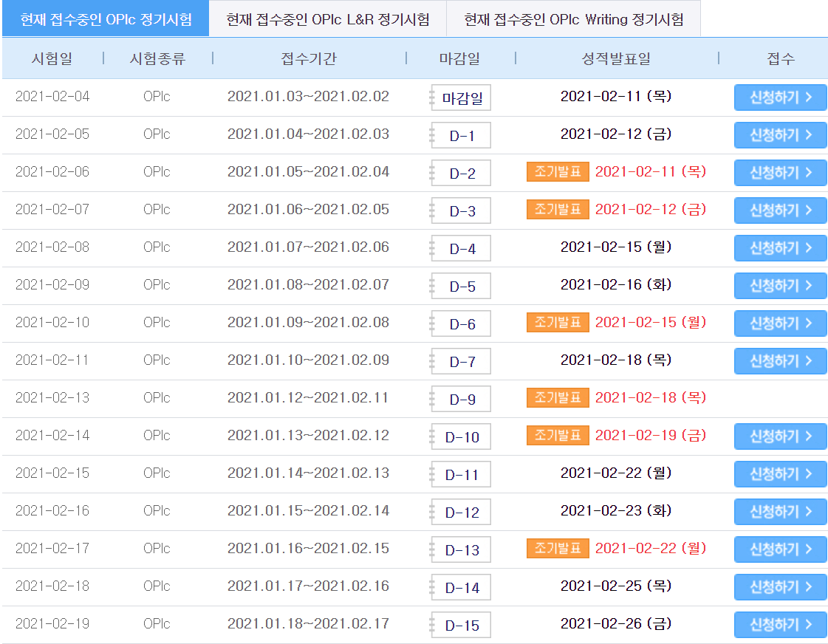This screenshot has height=644, width=828.
Task: Click result date 2021-02-26 (금)
Action: (616, 623)
